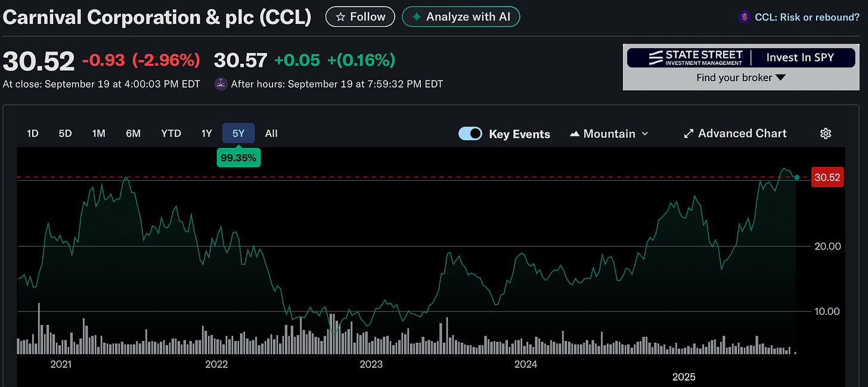Follow the CCL stock
The height and width of the screenshot is (387, 868).
(360, 17)
